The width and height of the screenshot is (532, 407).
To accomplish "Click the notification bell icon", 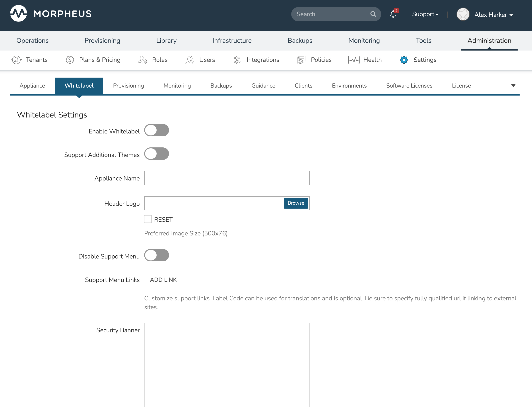I will 393,14.
